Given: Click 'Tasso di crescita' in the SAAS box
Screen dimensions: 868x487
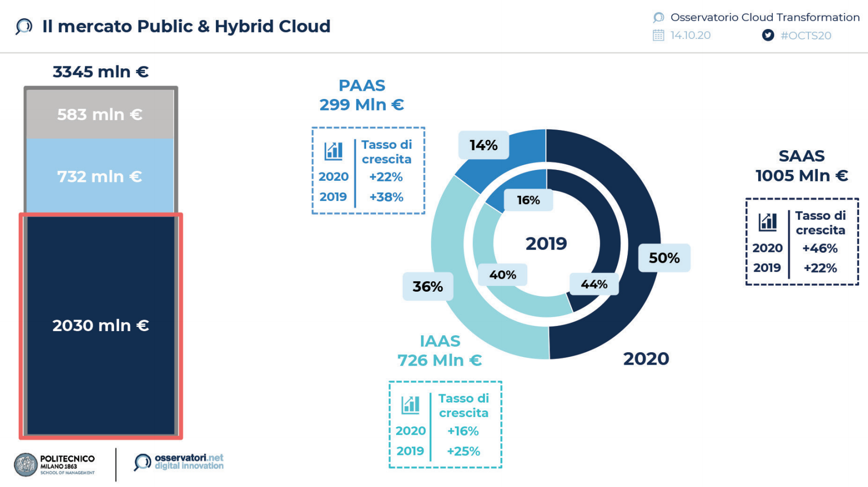Looking at the screenshot, I should [x=820, y=223].
